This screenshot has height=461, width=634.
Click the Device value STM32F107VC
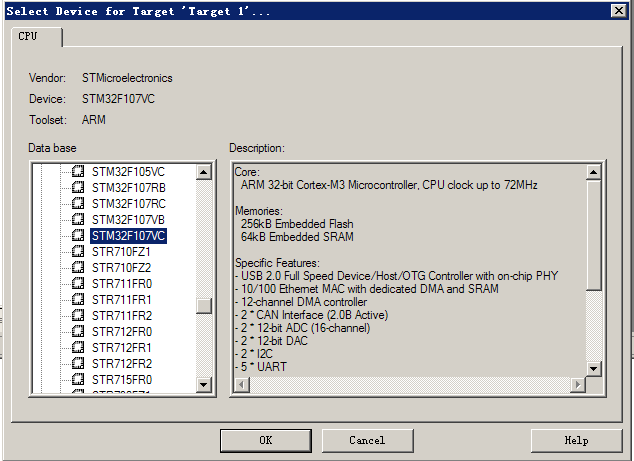tap(118, 99)
